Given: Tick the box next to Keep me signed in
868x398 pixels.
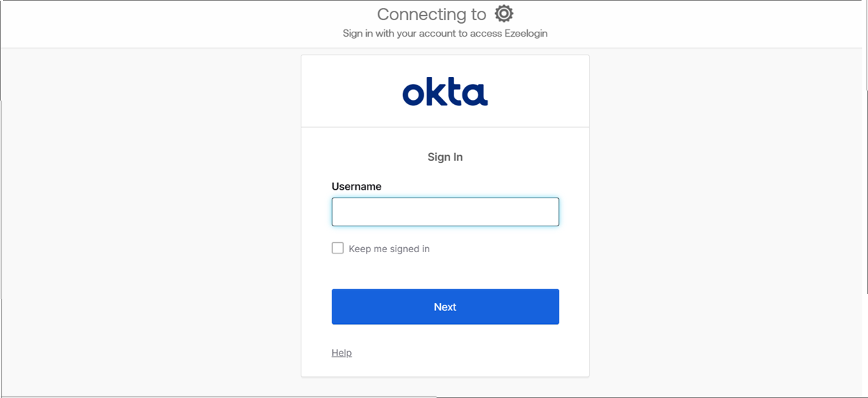Looking at the screenshot, I should [x=337, y=248].
